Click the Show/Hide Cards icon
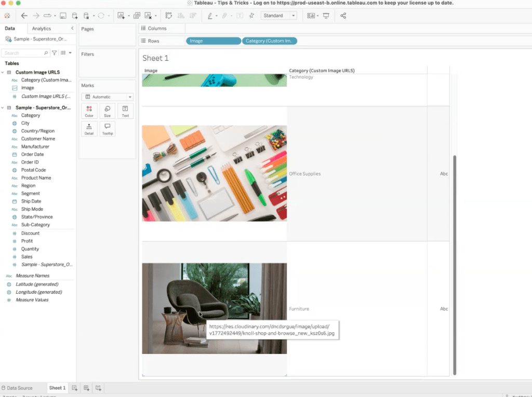The height and width of the screenshot is (397, 532). [x=311, y=16]
